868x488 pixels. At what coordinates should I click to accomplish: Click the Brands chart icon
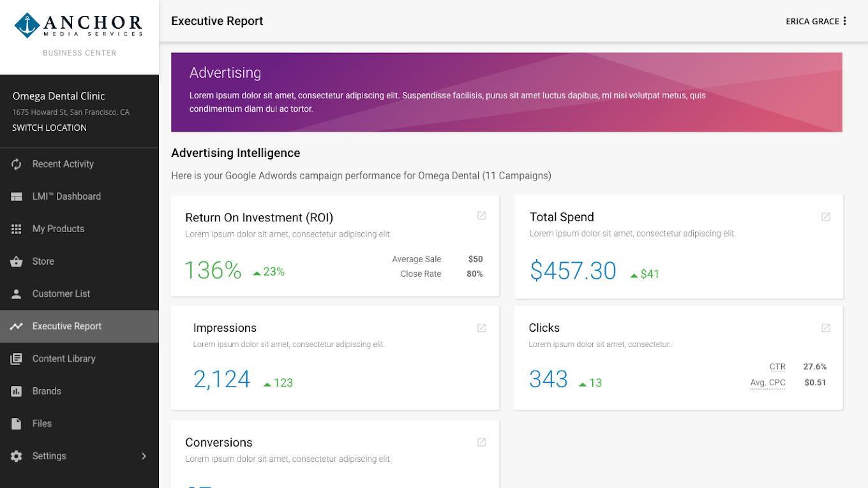coord(17,392)
